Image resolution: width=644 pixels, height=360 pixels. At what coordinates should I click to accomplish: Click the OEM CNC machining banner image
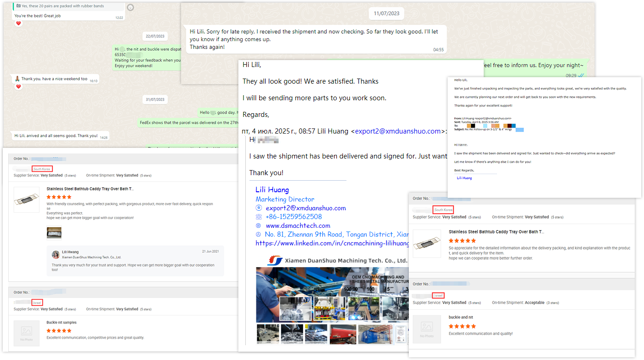332,295
